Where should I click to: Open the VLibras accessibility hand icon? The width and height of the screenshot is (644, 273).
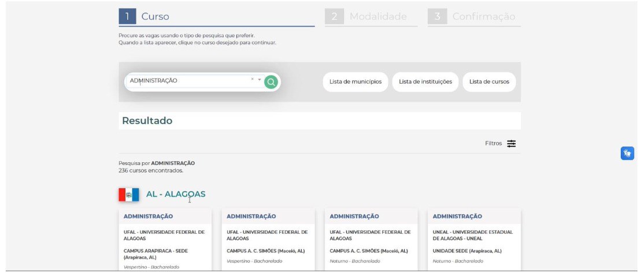(627, 154)
